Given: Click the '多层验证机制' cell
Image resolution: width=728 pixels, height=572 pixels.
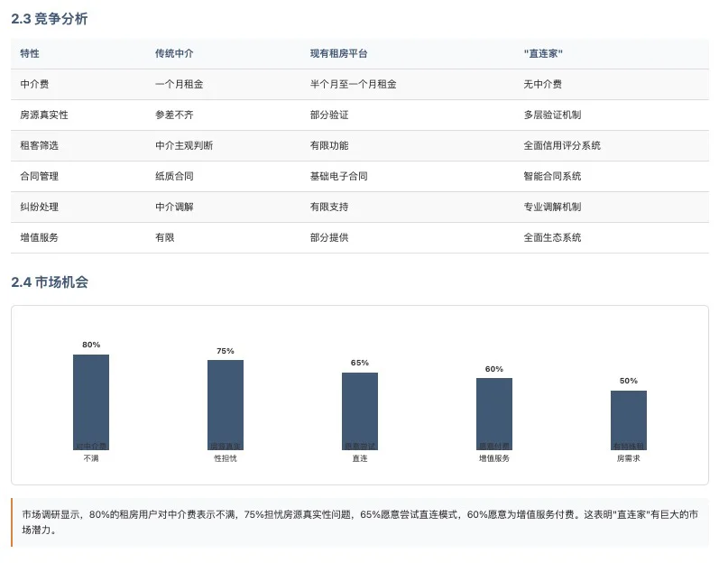Looking at the screenshot, I should (x=552, y=115).
